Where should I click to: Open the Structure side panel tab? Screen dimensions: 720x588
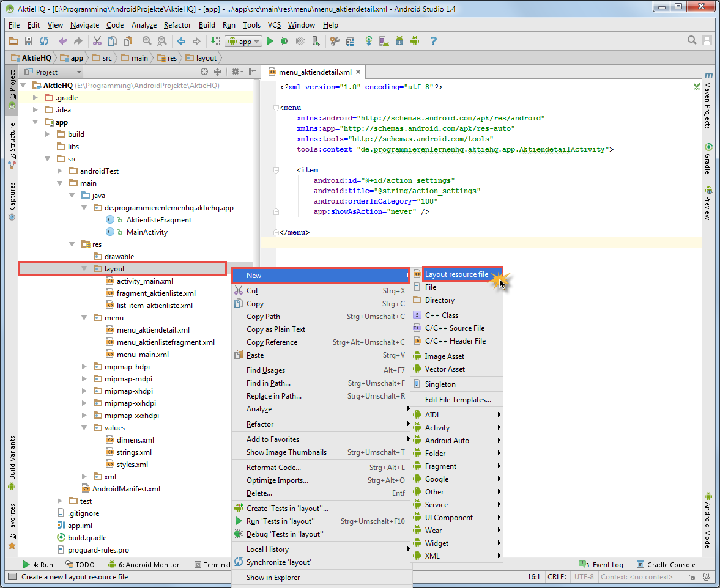click(12, 146)
